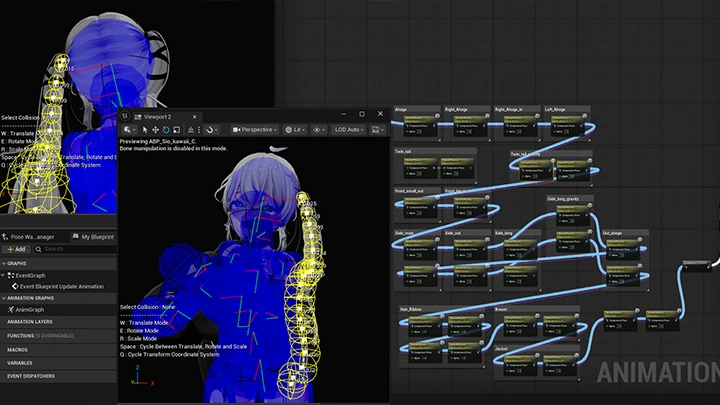Click the MACROS section header
Viewport: 720px width, 405px height.
(x=58, y=350)
